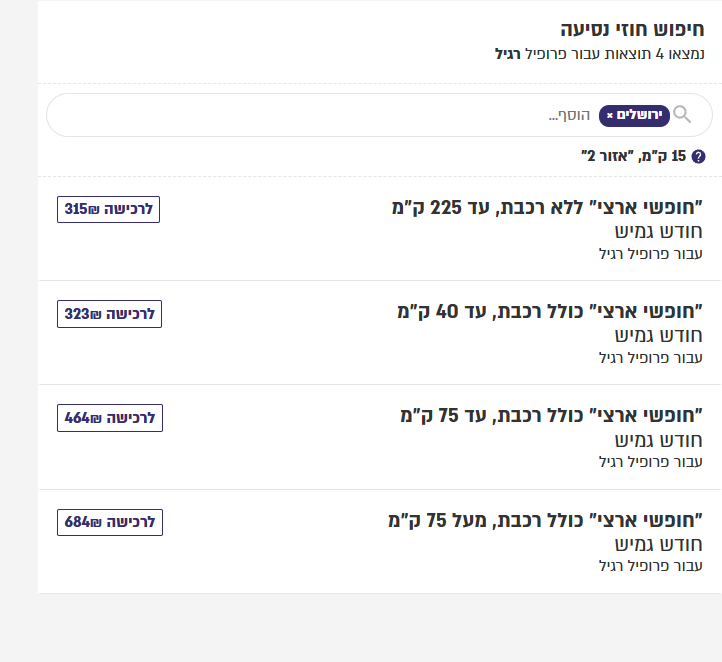The width and height of the screenshot is (722, 662).
Task: Open the ללא רכבת, עד 225 ק"מ result
Action: [x=547, y=208]
